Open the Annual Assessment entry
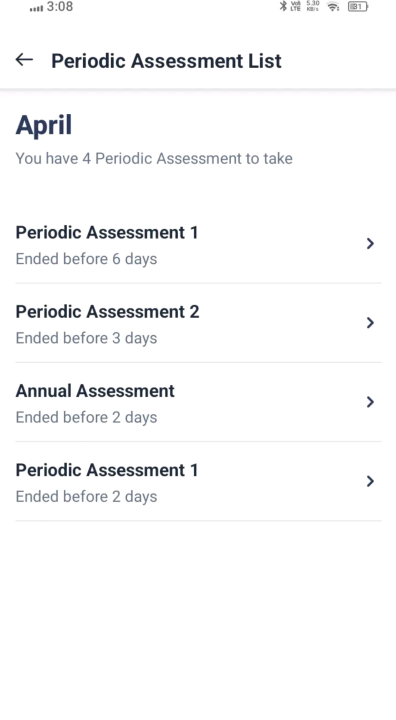 coord(198,402)
